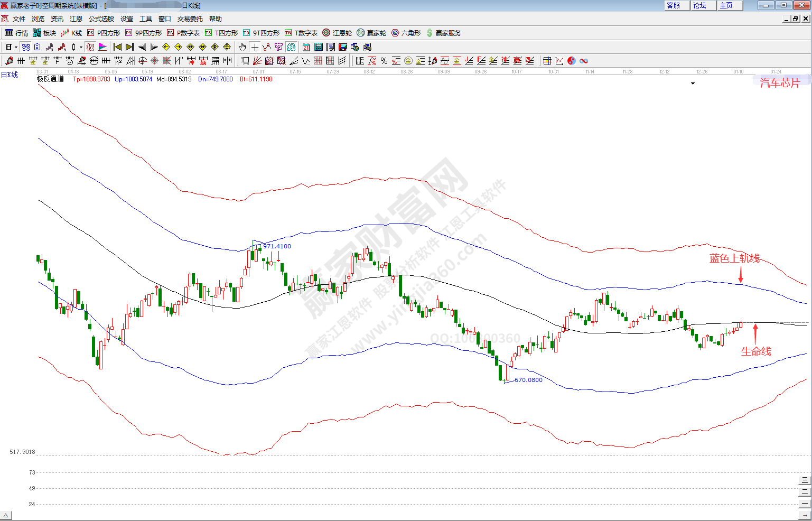The width and height of the screenshot is (812, 521).
Task: Click the small black triangle above chart
Action: tap(693, 83)
